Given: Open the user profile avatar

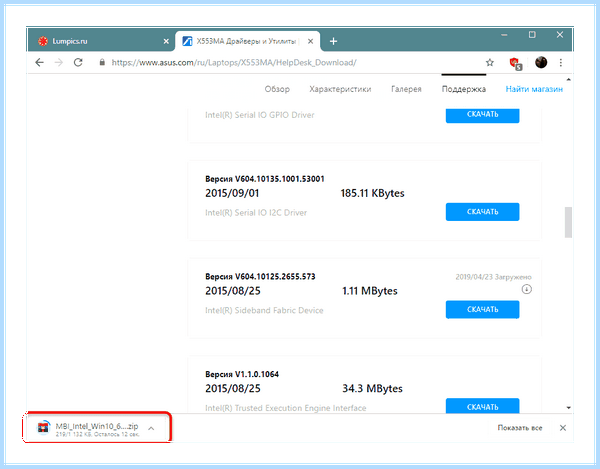Looking at the screenshot, I should [541, 62].
